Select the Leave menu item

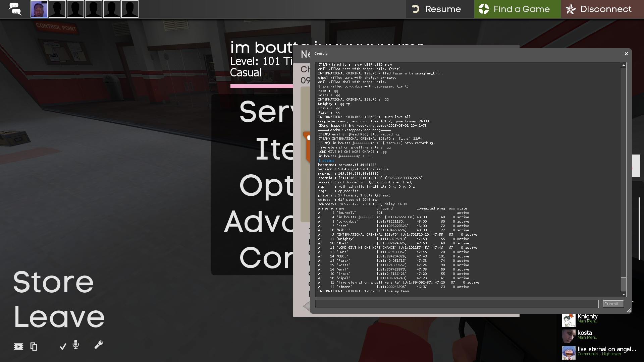(x=59, y=317)
